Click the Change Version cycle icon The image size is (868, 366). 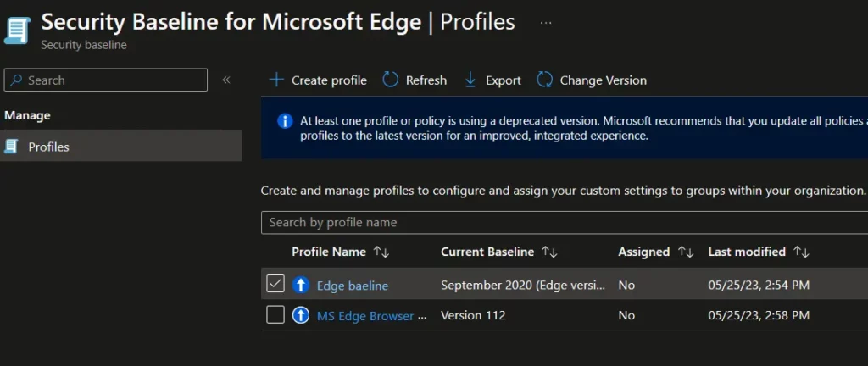[544, 80]
